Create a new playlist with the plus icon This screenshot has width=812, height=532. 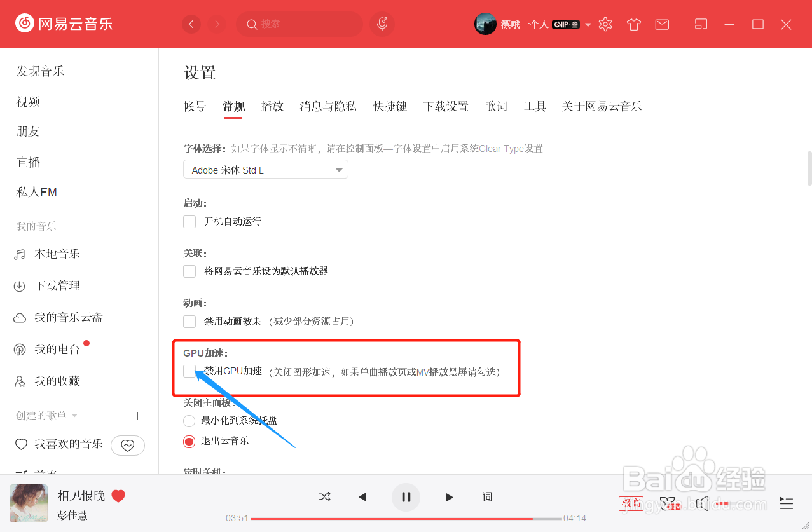(x=137, y=416)
